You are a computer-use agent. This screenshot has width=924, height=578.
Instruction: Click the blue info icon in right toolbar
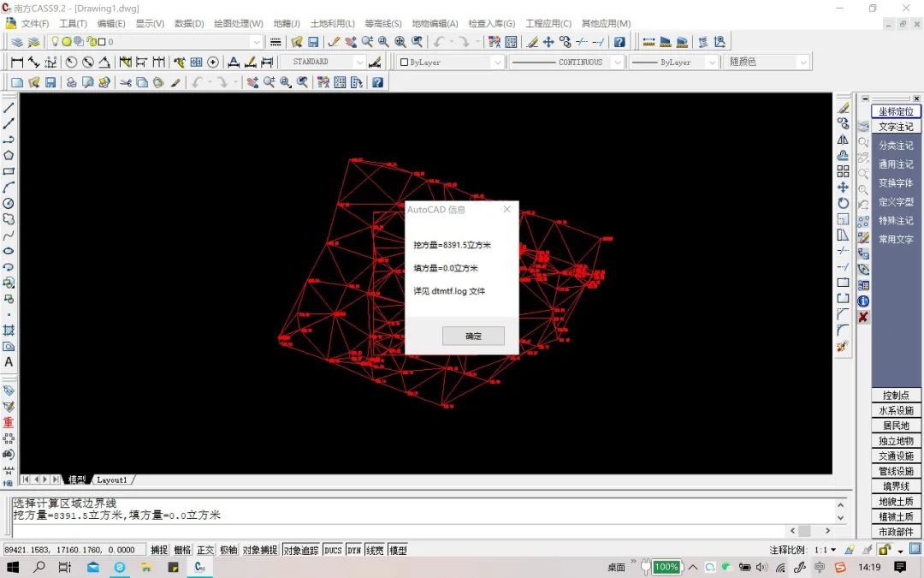tap(863, 301)
